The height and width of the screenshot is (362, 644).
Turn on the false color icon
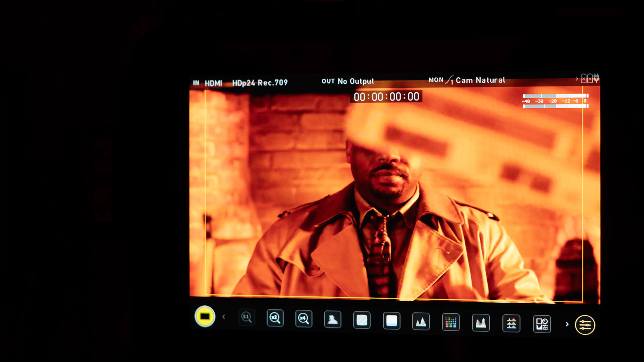[391, 321]
